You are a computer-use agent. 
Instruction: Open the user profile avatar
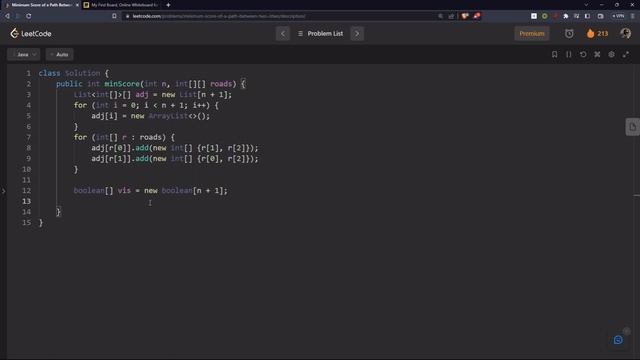pos(625,33)
